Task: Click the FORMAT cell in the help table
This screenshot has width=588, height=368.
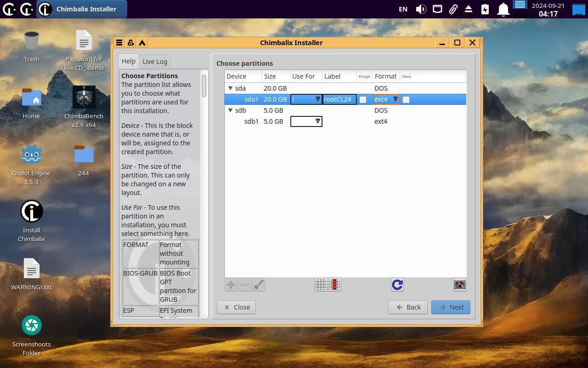Action: coord(141,254)
